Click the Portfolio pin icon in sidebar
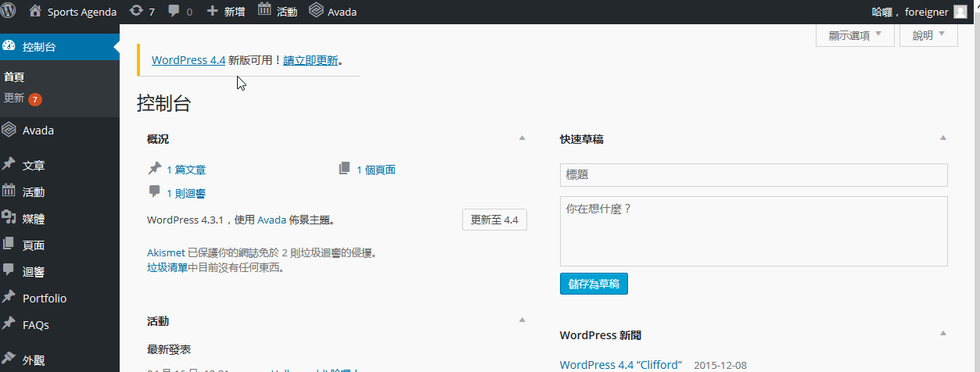This screenshot has width=980, height=372. coord(9,298)
